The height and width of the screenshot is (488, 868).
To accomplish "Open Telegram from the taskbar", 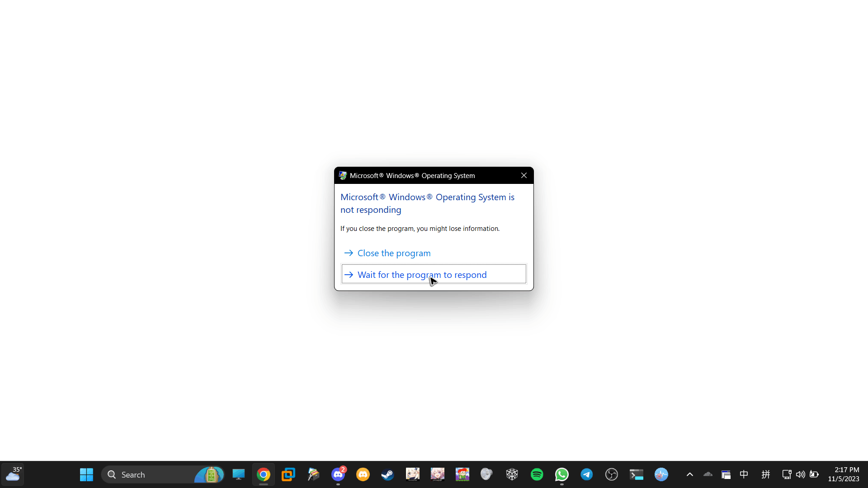I will click(586, 474).
